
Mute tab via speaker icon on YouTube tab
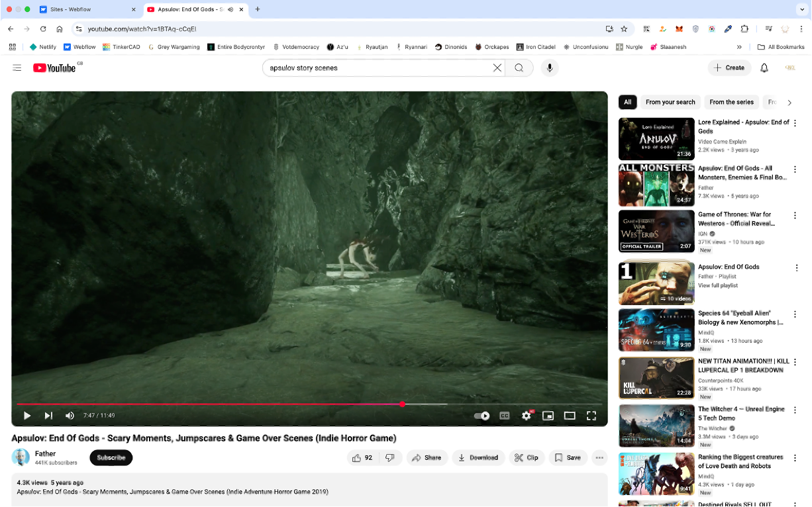pyautogui.click(x=230, y=9)
